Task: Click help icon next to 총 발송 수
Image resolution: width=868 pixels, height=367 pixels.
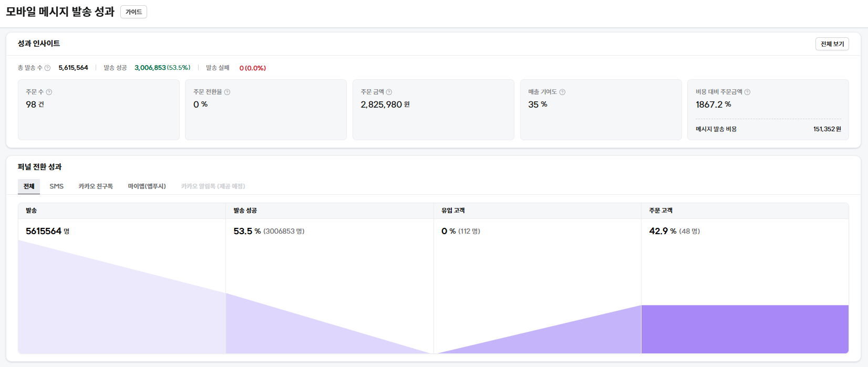Action: pos(47,68)
